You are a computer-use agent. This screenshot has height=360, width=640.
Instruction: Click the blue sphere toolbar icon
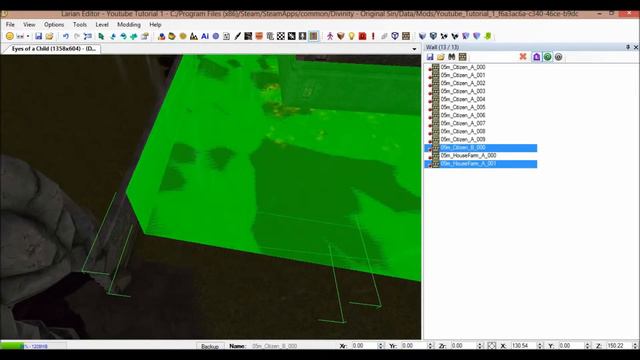pyautogui.click(x=216, y=36)
